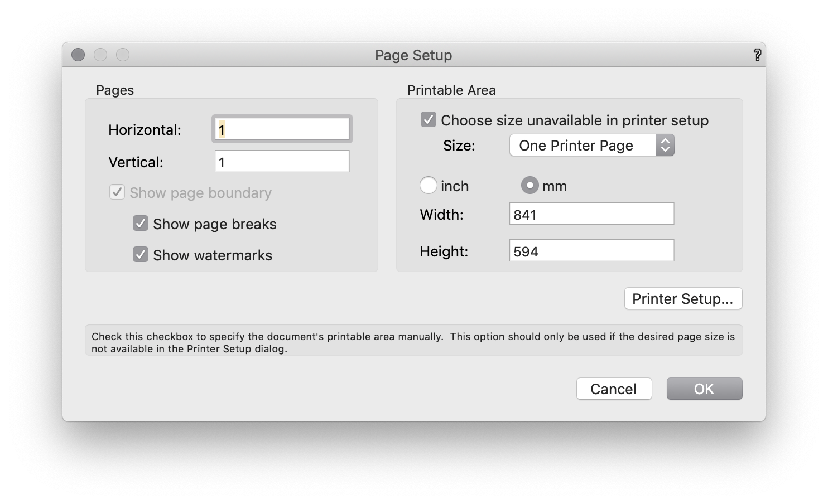Click the down arrow of the Size stepper

(x=665, y=149)
